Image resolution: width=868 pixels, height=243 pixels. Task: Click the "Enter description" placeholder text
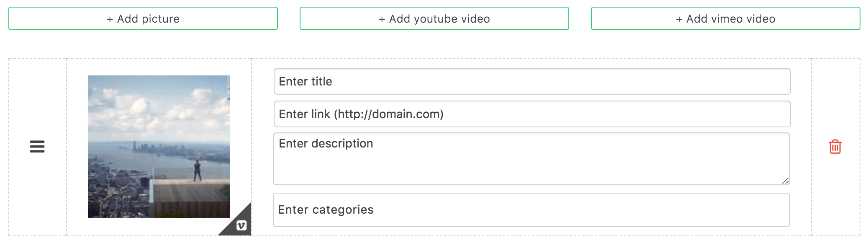coord(326,143)
